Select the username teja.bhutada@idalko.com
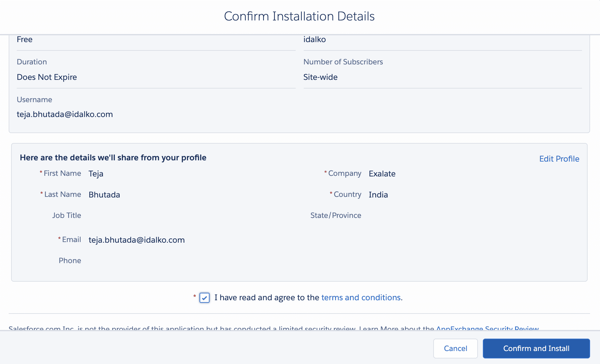The width and height of the screenshot is (600, 364). (x=65, y=114)
